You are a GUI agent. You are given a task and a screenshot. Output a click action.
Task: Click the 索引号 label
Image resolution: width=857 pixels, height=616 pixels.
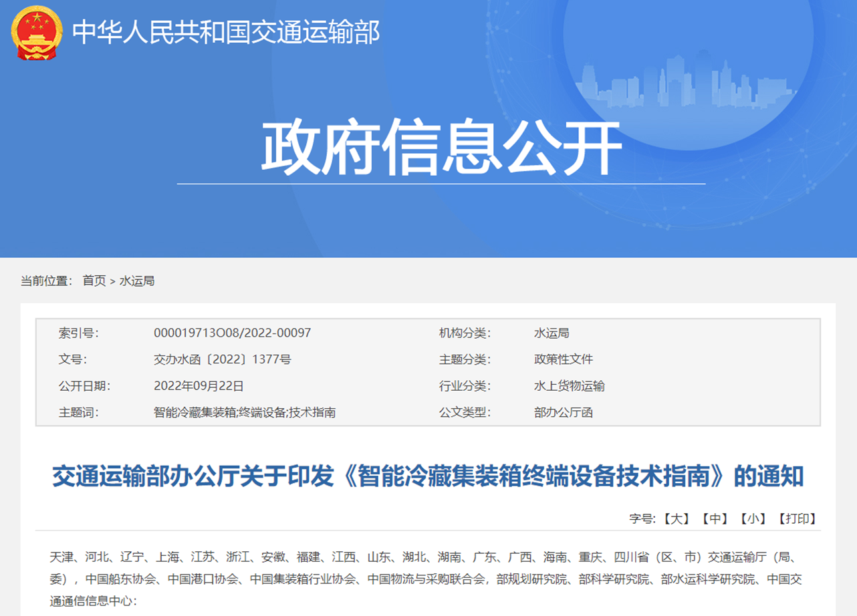[79, 333]
